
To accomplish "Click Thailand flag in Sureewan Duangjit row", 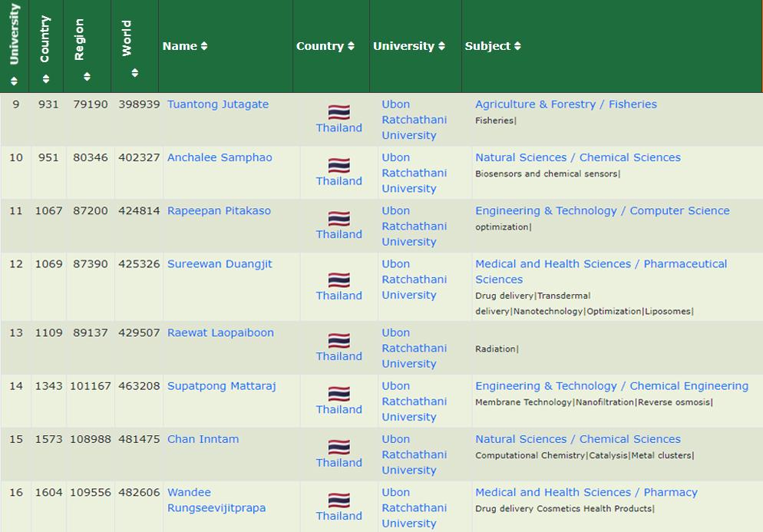I will point(339,279).
